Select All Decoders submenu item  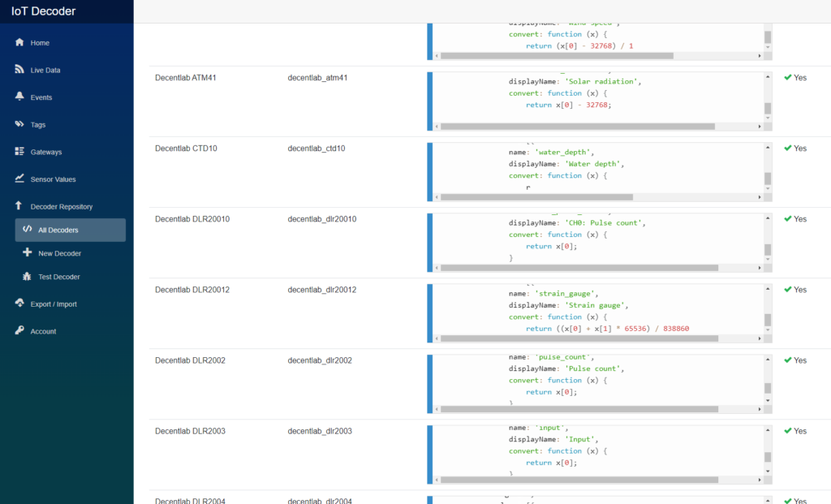(71, 230)
